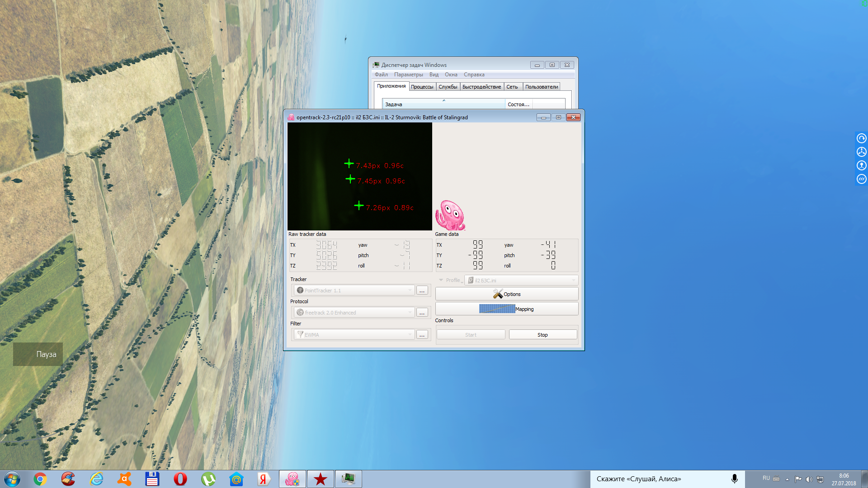The width and height of the screenshot is (868, 488).
Task: Open Окна menu in Task Manager
Action: click(x=451, y=75)
